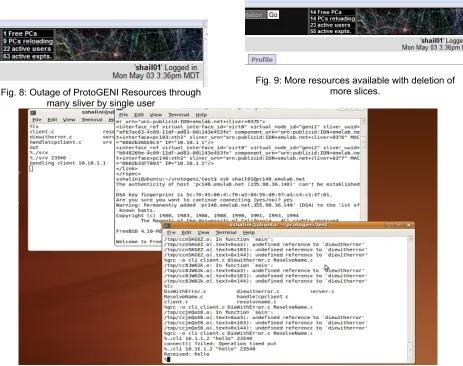The width and height of the screenshot is (463, 366).
Task: Click the '</rspec>' line in middle terminal
Action: pos(128,174)
